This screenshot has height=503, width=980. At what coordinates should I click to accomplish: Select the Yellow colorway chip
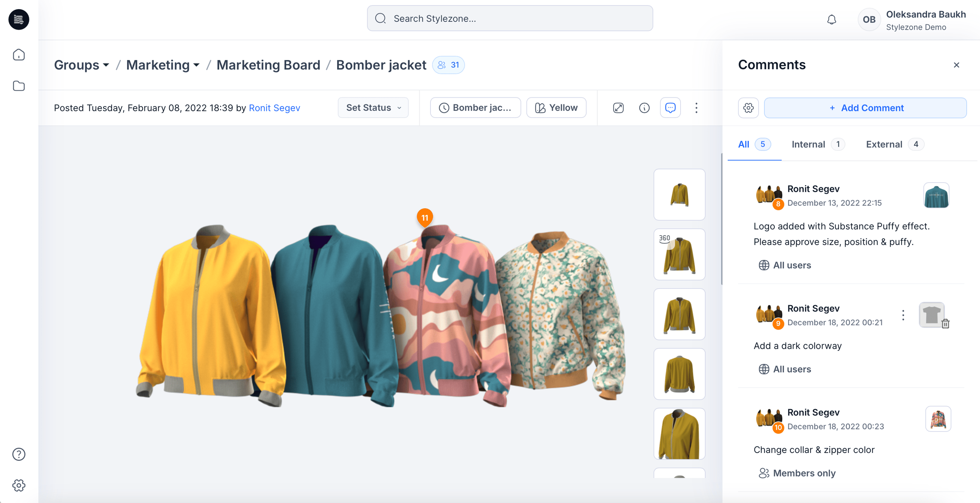[556, 108]
